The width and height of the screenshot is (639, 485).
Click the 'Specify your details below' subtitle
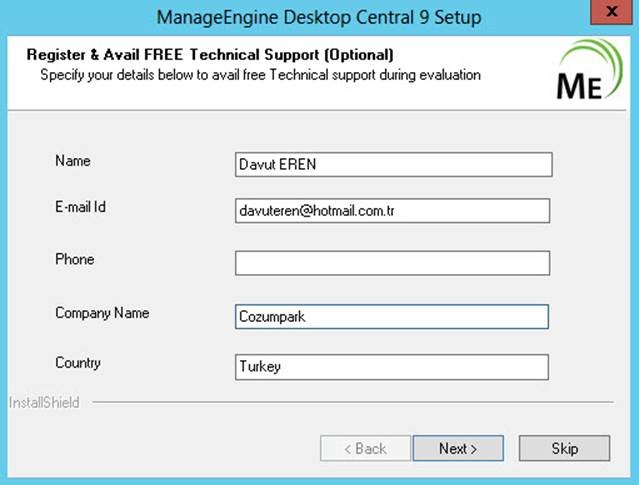click(260, 75)
